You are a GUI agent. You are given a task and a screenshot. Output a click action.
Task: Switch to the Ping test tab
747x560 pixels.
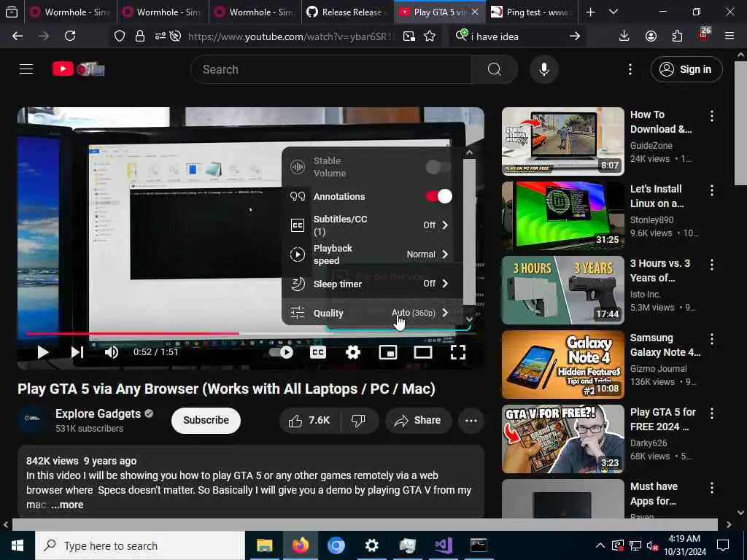pos(532,12)
